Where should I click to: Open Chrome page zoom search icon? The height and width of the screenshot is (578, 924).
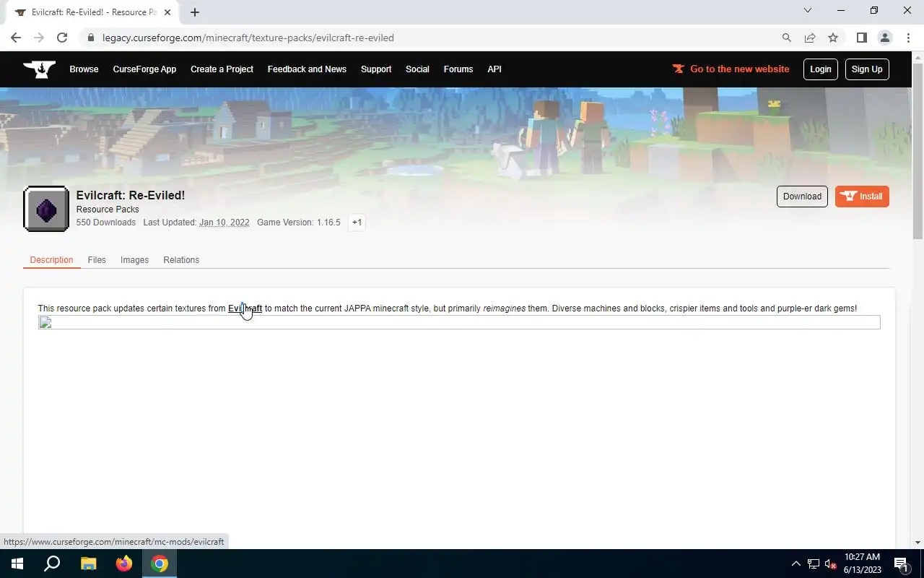pyautogui.click(x=787, y=38)
